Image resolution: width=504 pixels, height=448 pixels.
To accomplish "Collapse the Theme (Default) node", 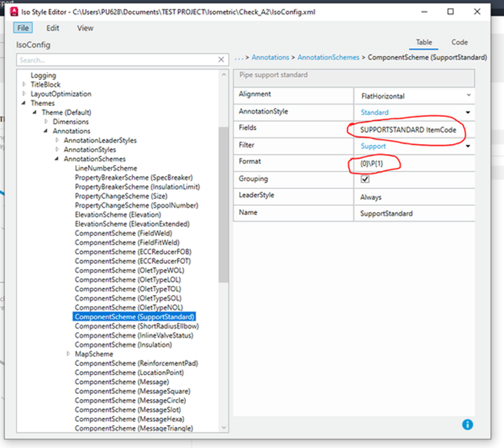I will click(x=34, y=112).
